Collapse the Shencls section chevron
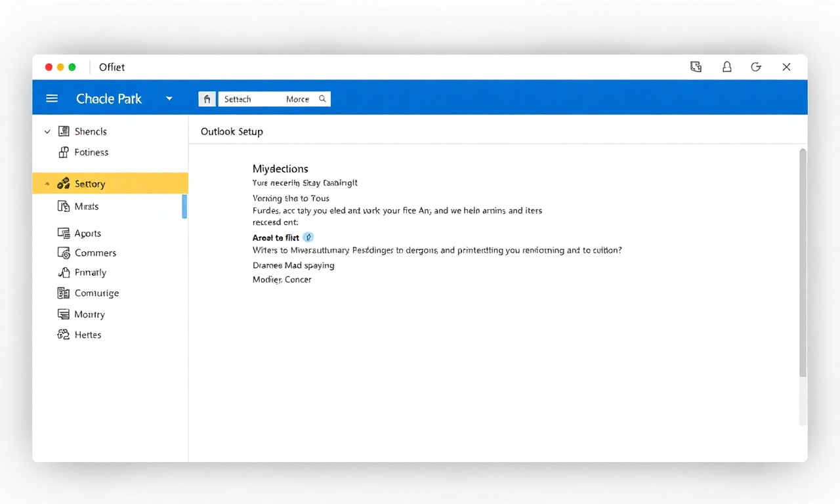 tap(47, 132)
